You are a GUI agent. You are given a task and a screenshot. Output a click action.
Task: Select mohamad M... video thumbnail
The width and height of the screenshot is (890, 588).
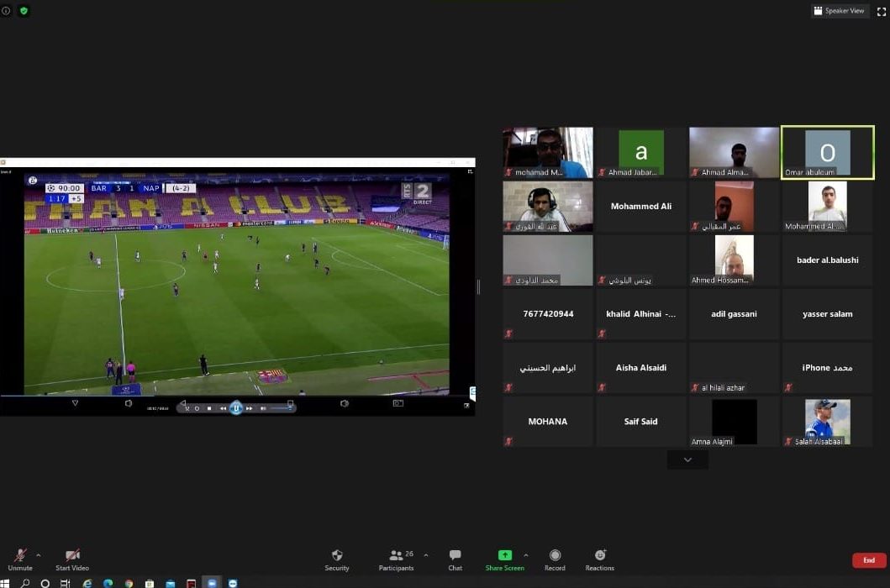(x=548, y=152)
